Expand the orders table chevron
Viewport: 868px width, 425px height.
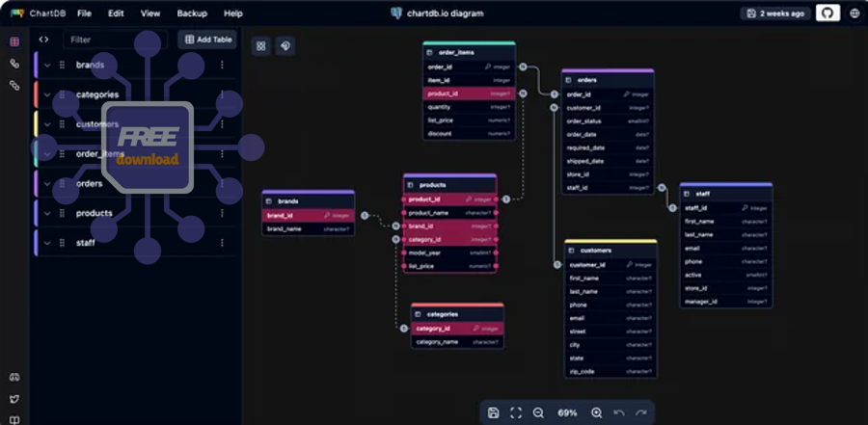click(x=47, y=184)
